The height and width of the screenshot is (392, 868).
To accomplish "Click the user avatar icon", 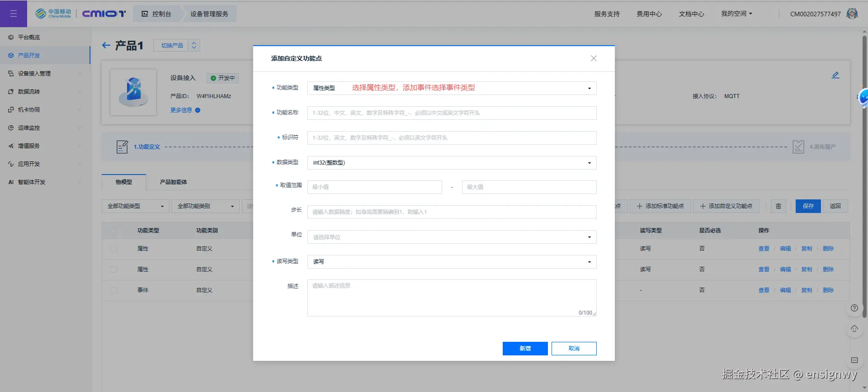I will coord(852,14).
